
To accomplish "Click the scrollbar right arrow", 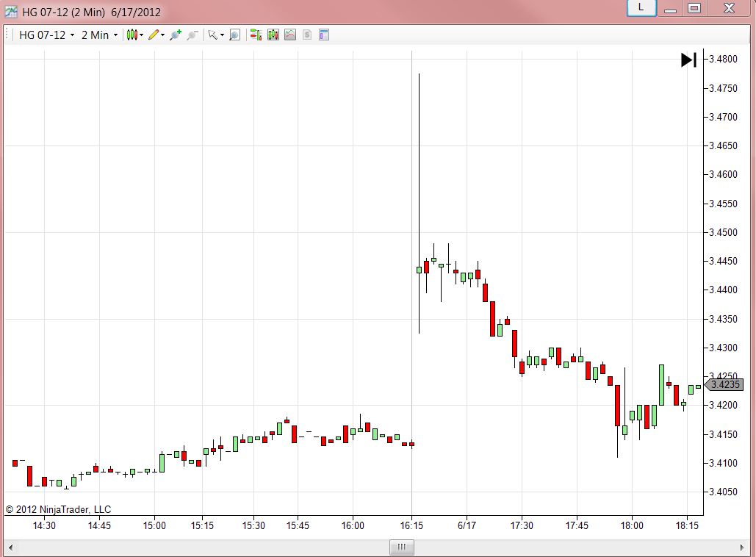I will click(x=743, y=547).
